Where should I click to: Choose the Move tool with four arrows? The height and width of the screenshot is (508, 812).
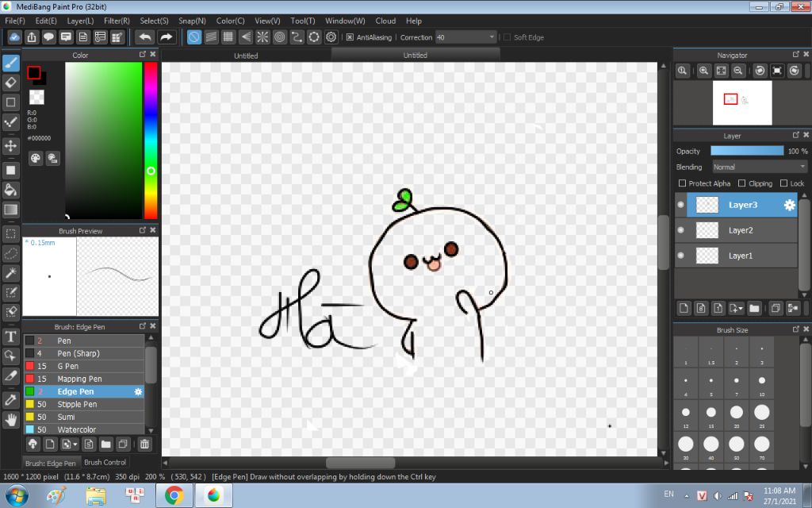coord(11,146)
